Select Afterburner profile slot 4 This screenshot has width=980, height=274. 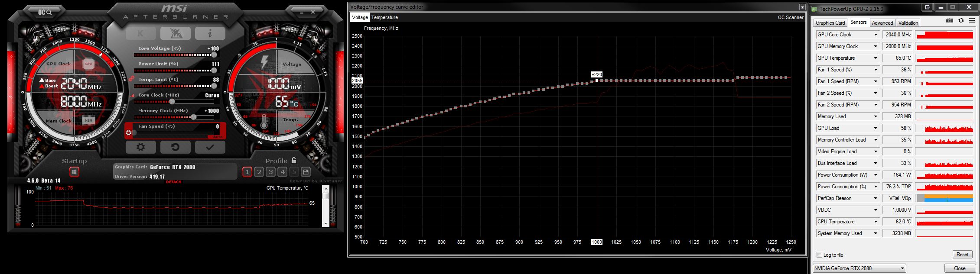[282, 172]
